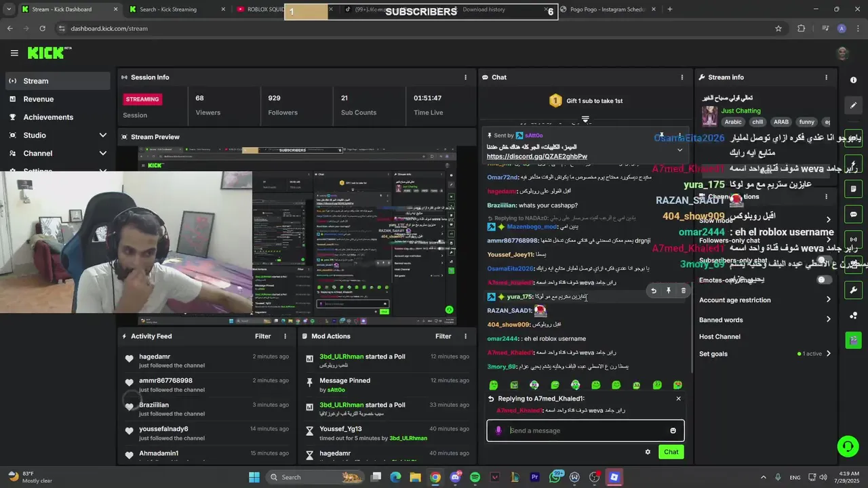Toggle Emotes-only chat switch
This screenshot has width=868, height=488.
tap(823, 280)
